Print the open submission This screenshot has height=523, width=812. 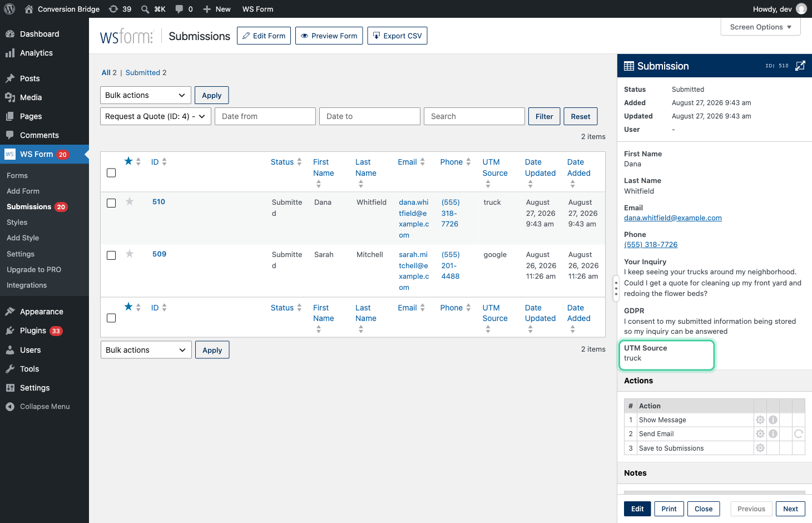[x=669, y=509]
